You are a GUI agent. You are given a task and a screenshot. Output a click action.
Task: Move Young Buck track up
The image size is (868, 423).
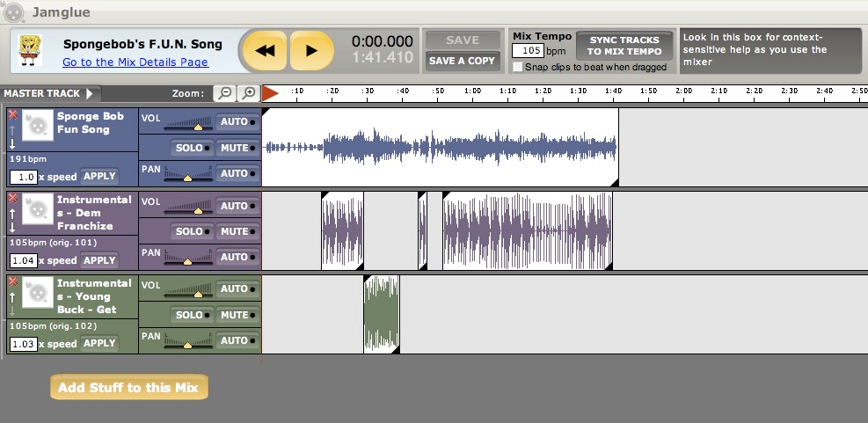12,297
